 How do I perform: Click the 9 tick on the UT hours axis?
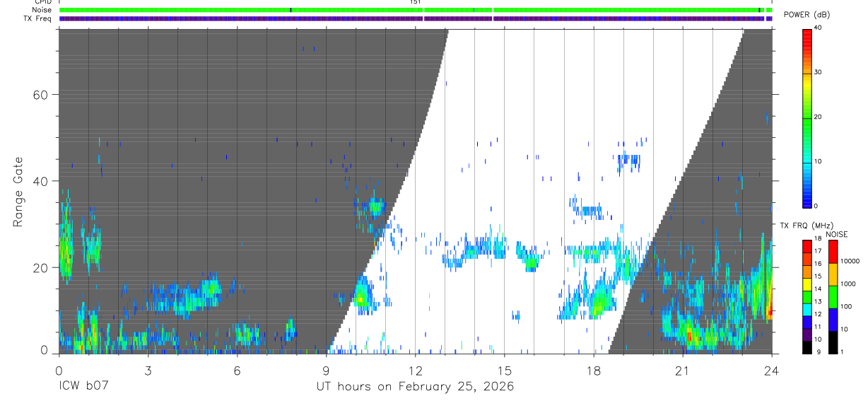click(x=326, y=371)
